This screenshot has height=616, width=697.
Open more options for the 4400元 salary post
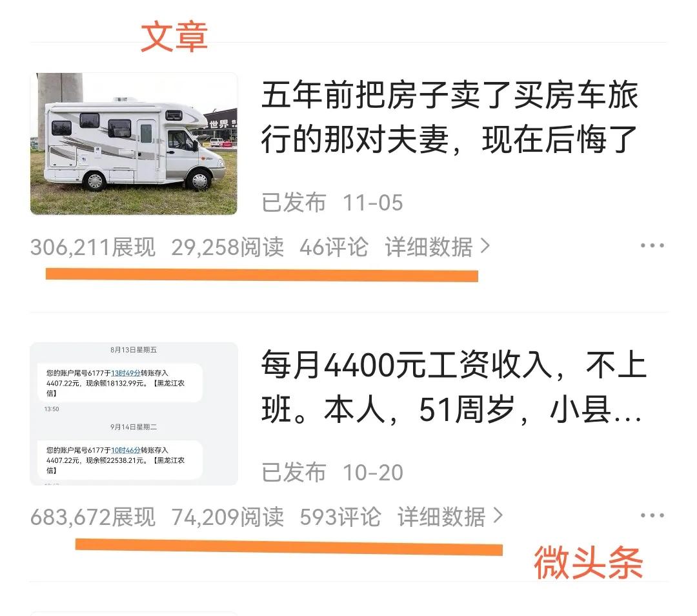tap(652, 515)
